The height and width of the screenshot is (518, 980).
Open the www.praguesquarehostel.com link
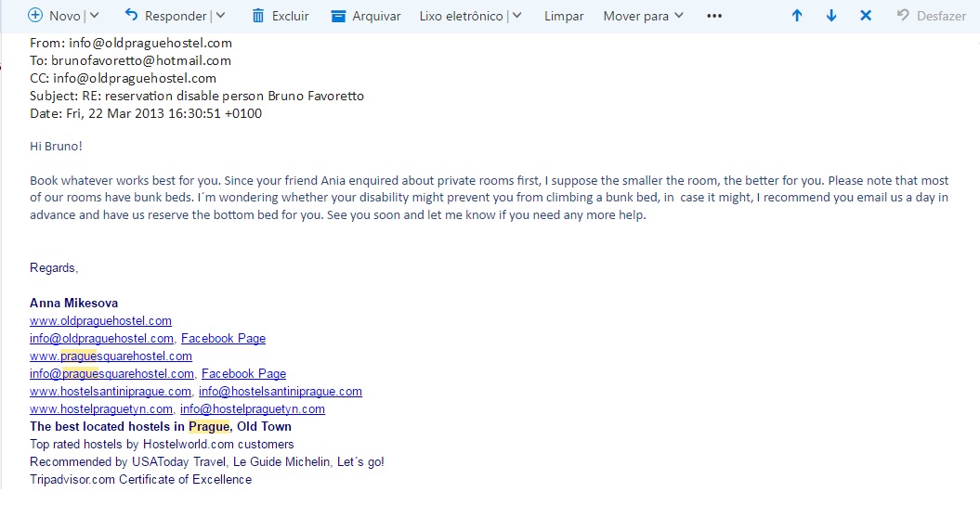pos(111,356)
